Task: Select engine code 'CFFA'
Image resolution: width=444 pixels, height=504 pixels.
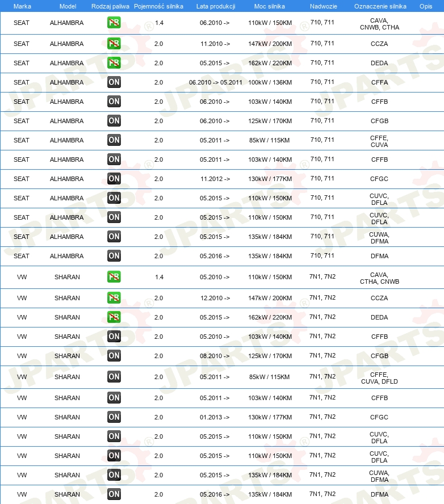Action: (x=379, y=82)
